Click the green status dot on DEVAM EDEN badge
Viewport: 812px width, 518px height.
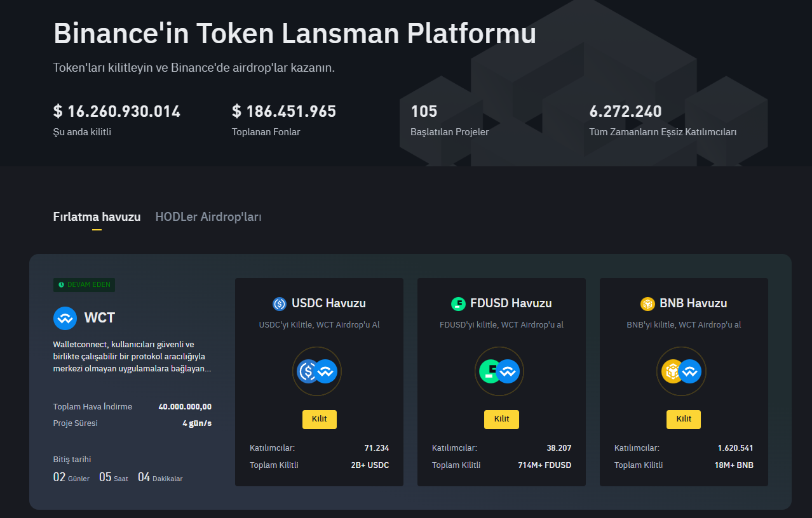(60, 285)
